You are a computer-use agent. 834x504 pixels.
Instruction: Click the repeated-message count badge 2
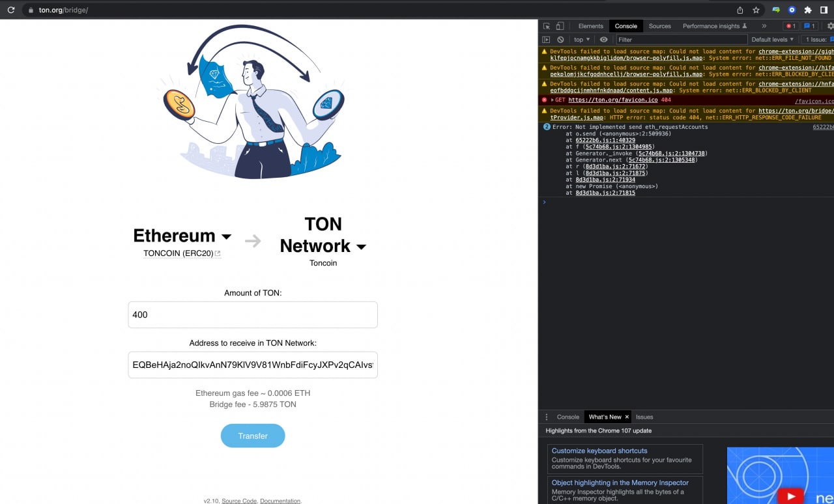pyautogui.click(x=547, y=127)
